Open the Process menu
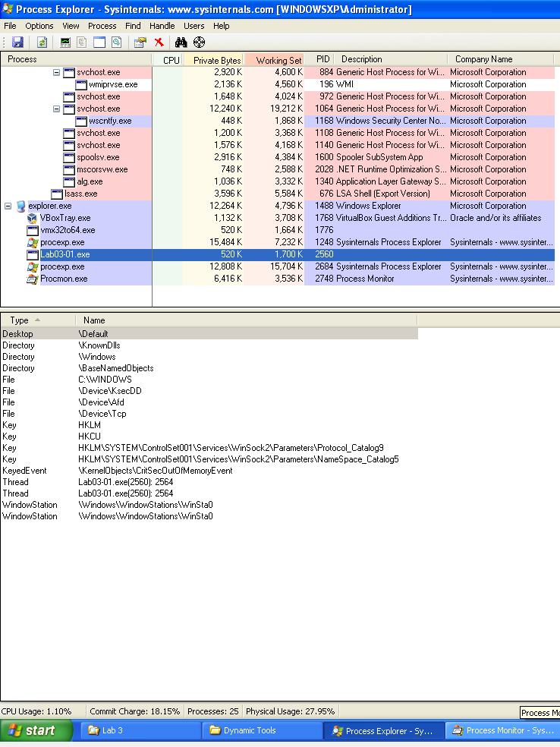The image size is (560, 747). coord(102,26)
